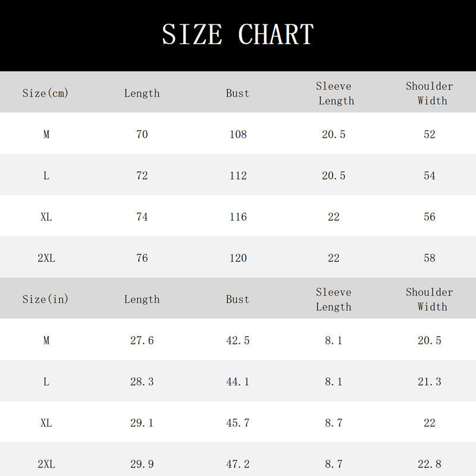Select the length value 72
The width and height of the screenshot is (476, 476).
click(x=142, y=176)
